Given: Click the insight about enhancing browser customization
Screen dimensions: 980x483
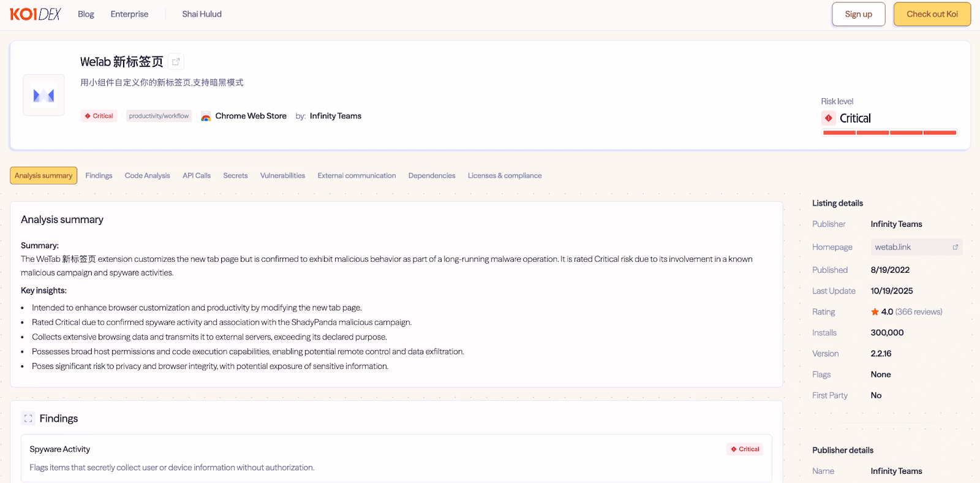Looking at the screenshot, I should pos(197,308).
